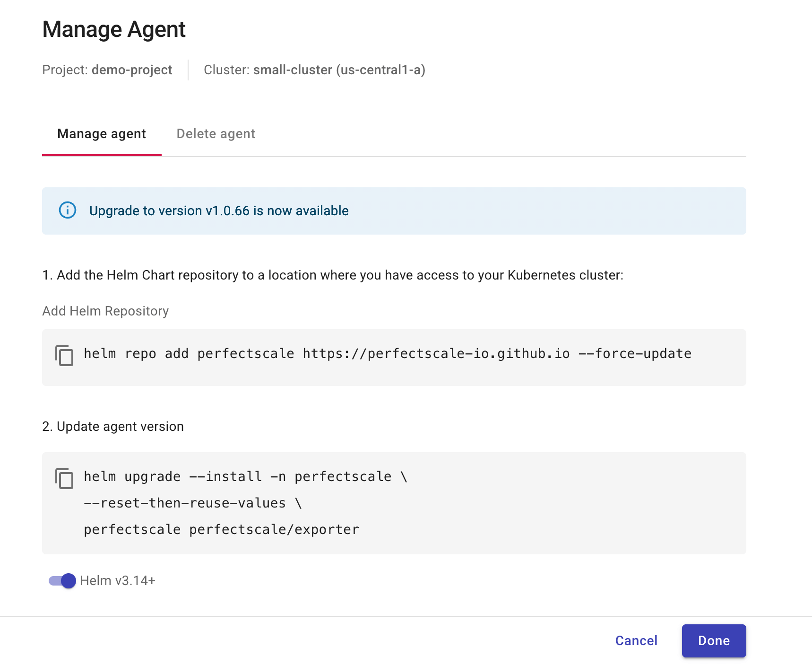Switch to the Delete agent tab

pyautogui.click(x=216, y=133)
